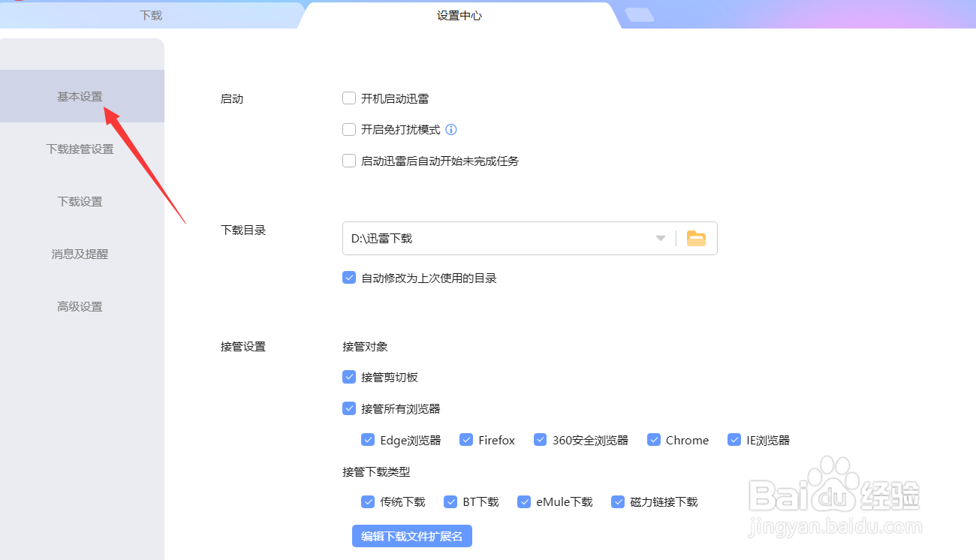The image size is (976, 560).
Task: Open 下载接管设置 section
Action: [80, 149]
